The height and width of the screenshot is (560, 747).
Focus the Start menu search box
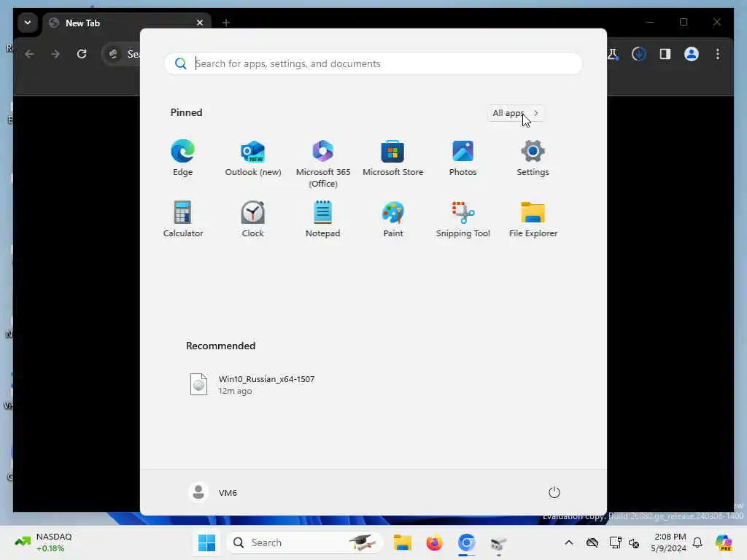point(373,63)
